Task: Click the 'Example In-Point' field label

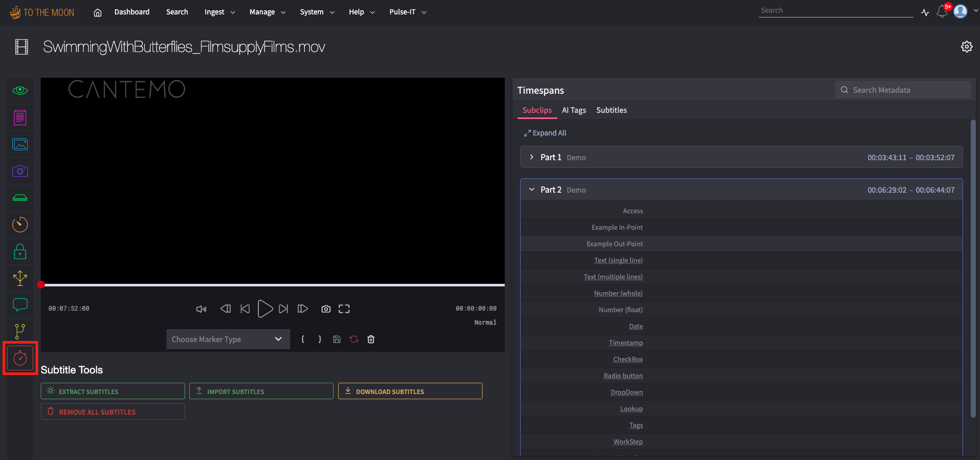Action: click(617, 227)
